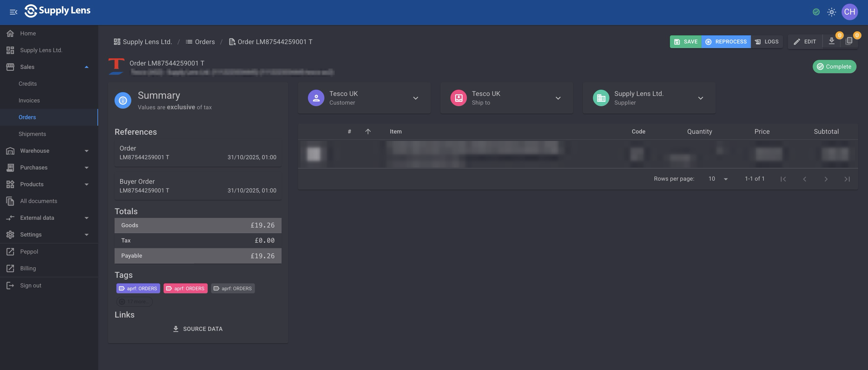Collapse the sidebar with the hamburger menu icon
This screenshot has height=370, width=868.
click(13, 12)
